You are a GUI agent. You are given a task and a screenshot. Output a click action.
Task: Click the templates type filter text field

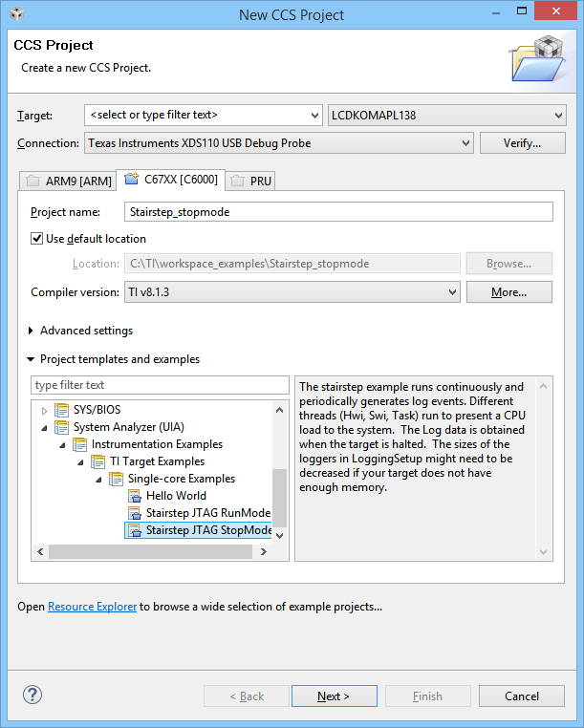(x=160, y=385)
